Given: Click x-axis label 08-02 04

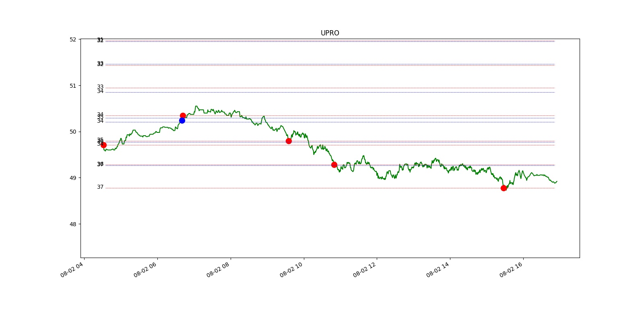Looking at the screenshot, I should 72,270.
